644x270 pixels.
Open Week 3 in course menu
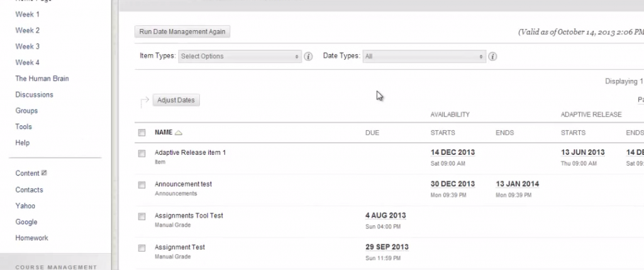tap(28, 47)
